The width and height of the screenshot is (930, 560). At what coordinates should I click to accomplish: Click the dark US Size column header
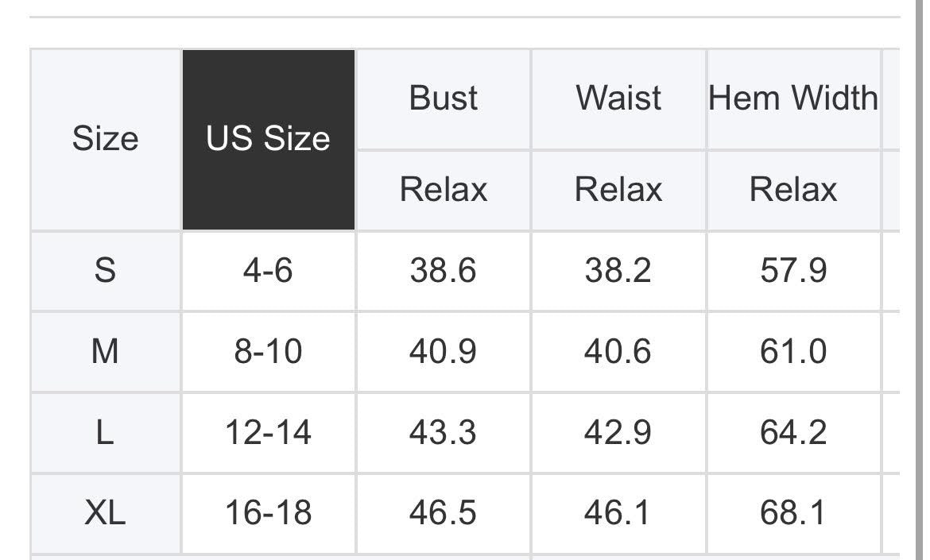tap(268, 140)
